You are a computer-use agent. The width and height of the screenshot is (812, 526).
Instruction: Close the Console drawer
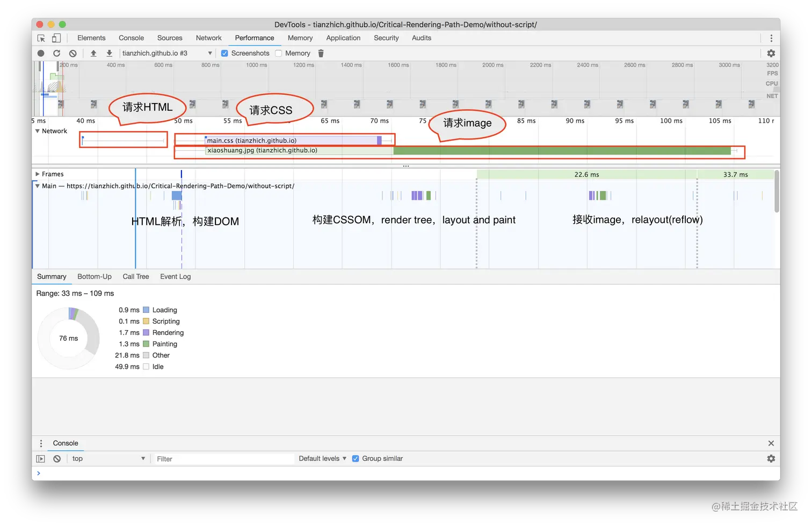[771, 443]
